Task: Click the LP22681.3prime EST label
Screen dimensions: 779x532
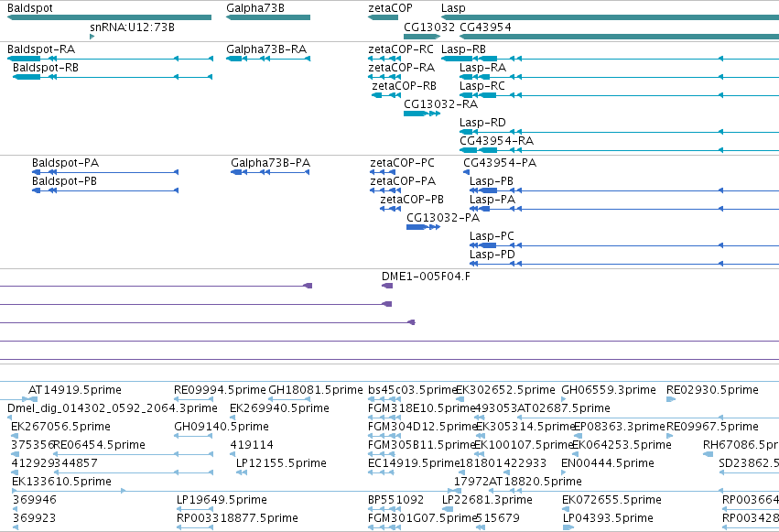Action: (487, 500)
